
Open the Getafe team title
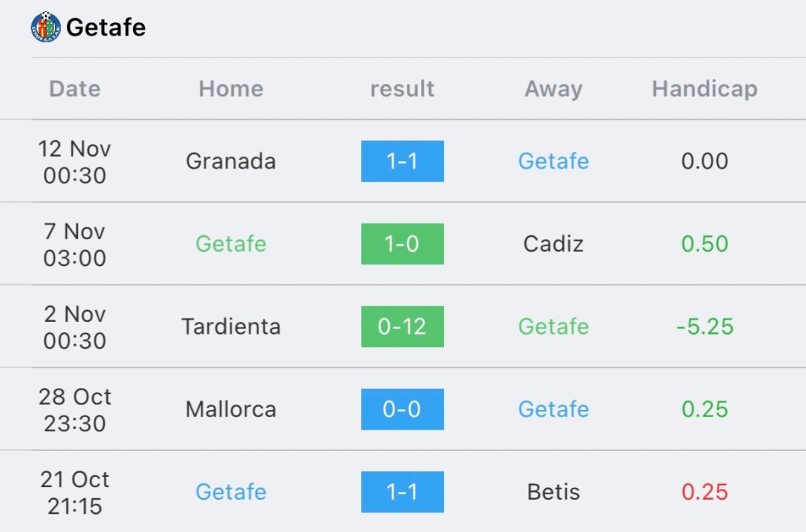tap(106, 28)
